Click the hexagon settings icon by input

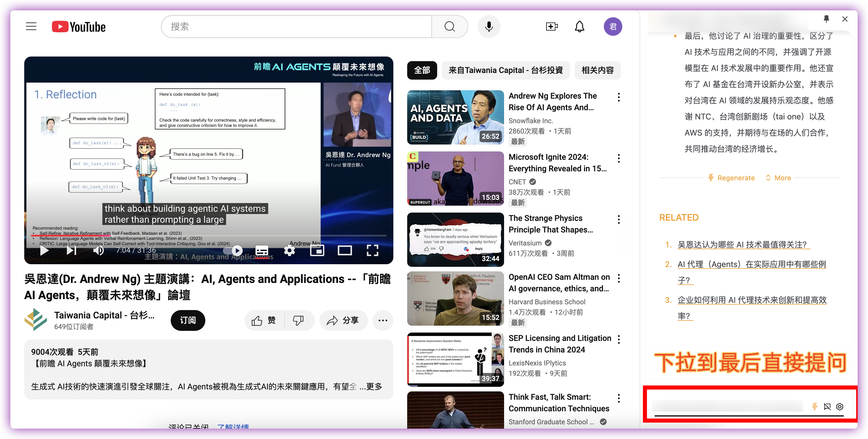839,406
